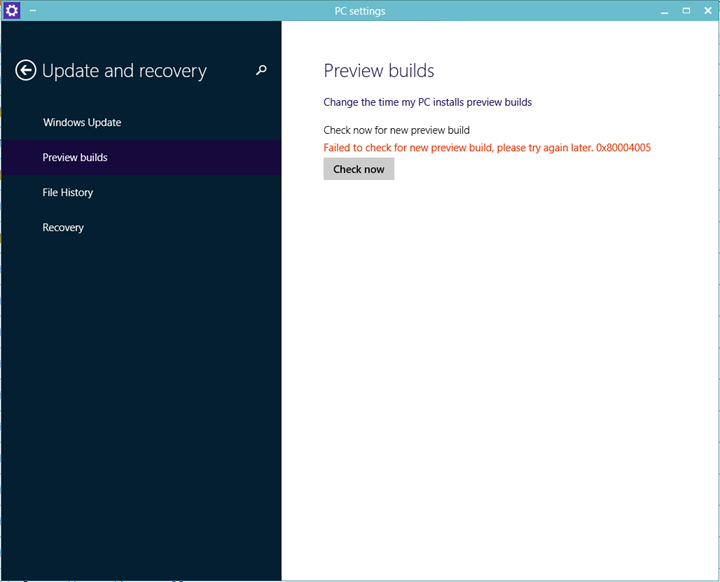
Task: Minimize the PC settings window
Action: coord(664,11)
